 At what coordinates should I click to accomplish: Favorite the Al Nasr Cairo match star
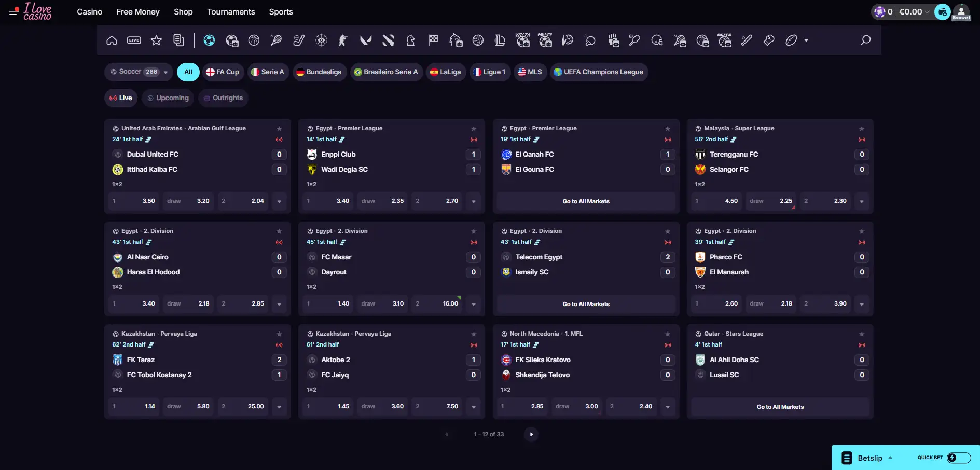[x=279, y=231]
